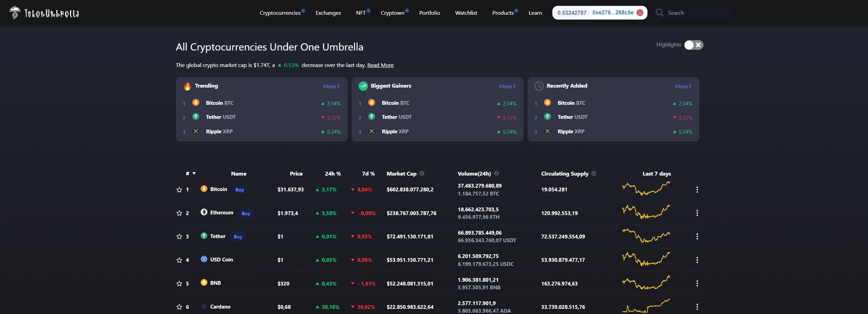Image resolution: width=868 pixels, height=314 pixels.
Task: Click the search magnifier icon
Action: [660, 13]
